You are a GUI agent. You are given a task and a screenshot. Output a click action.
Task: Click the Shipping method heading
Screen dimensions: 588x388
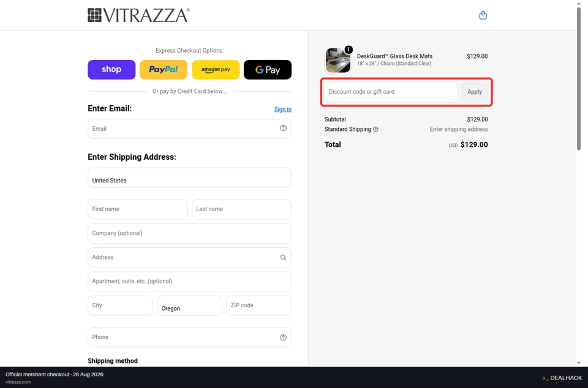113,361
